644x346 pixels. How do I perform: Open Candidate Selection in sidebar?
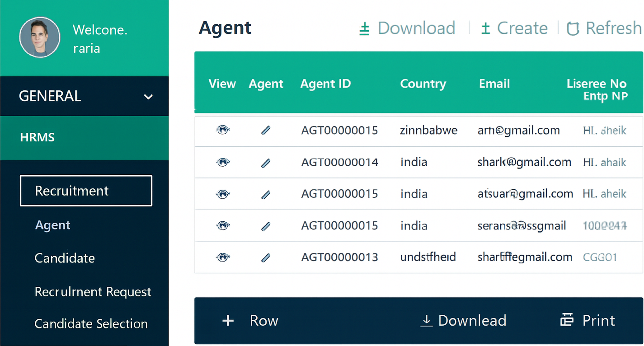tap(91, 324)
